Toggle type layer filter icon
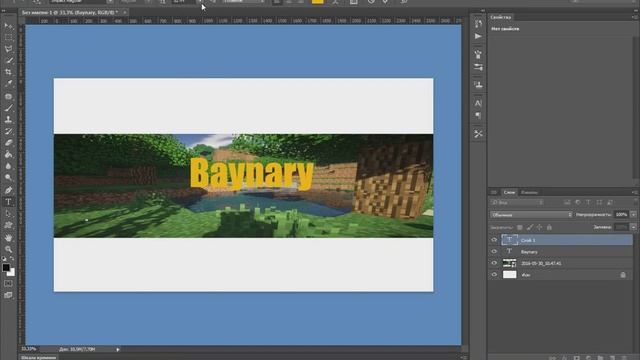 tap(588, 202)
